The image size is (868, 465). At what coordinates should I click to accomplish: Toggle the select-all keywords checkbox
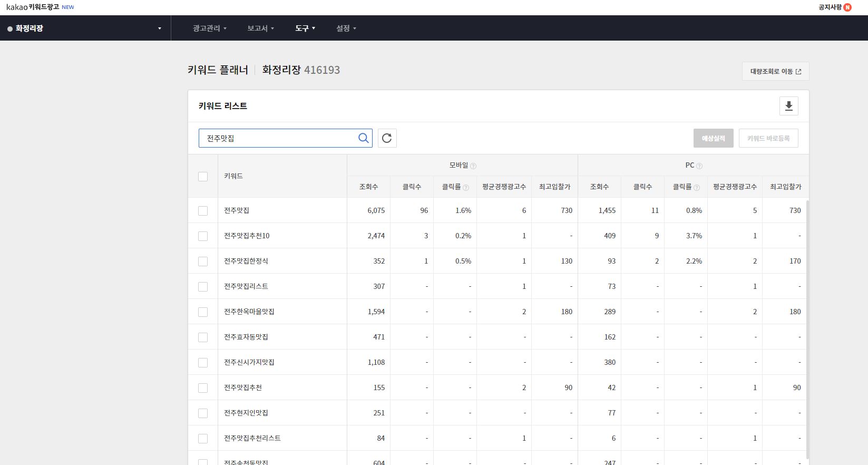pos(203,177)
